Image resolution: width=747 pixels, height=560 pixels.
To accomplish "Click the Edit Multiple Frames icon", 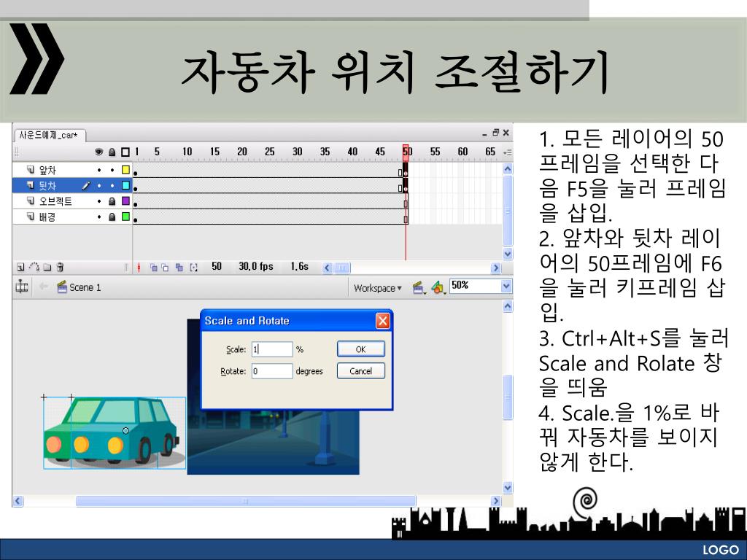I will [179, 268].
